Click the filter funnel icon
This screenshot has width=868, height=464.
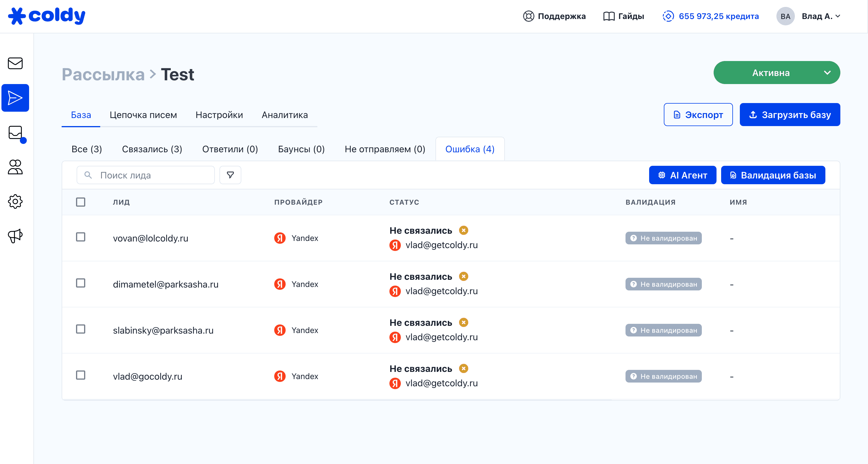click(x=230, y=175)
